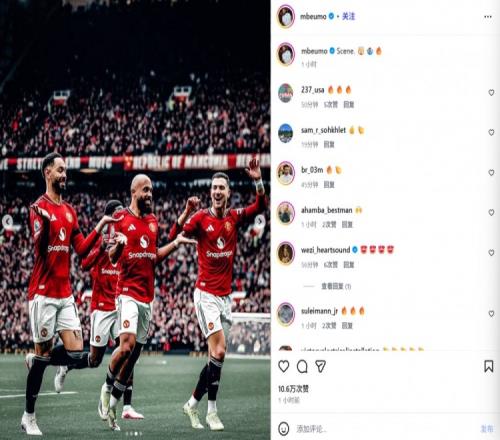View the 10.6万 likes count list
Image resolution: width=500 pixels, height=440 pixels.
coord(293,389)
